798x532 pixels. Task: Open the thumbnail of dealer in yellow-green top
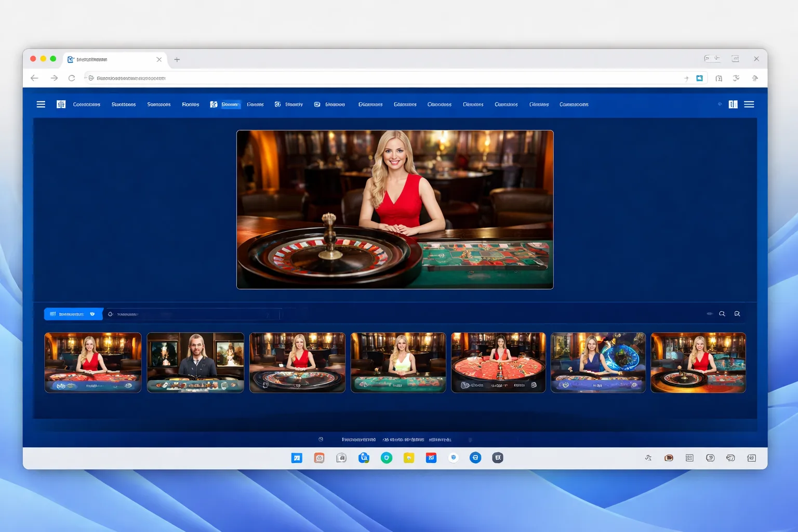click(x=398, y=363)
